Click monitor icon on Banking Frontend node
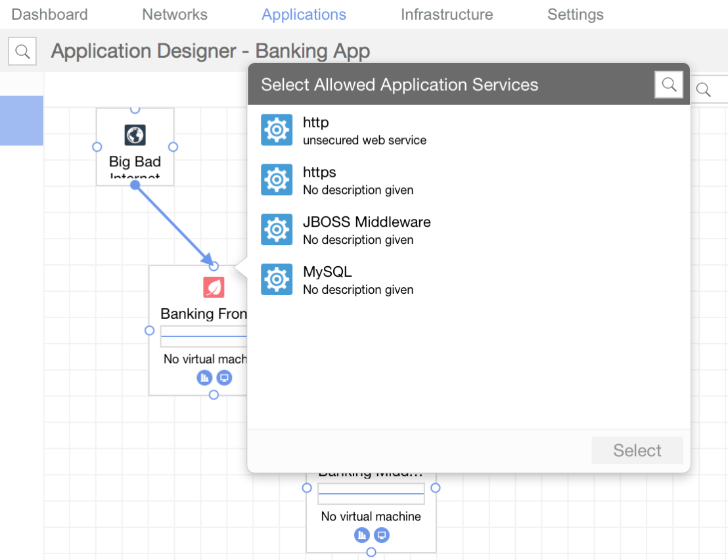The width and height of the screenshot is (728, 560). (225, 378)
